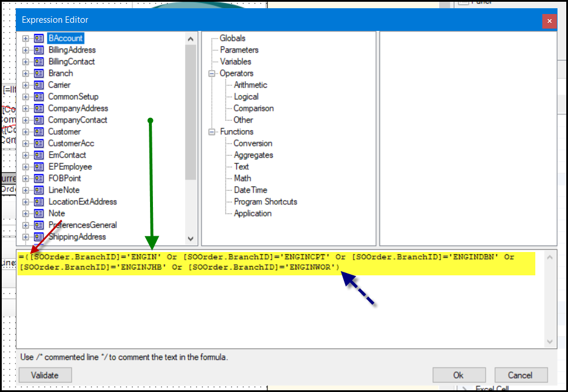Image resolution: width=568 pixels, height=392 pixels.
Task: Select Arithmetic under Operators
Action: (x=250, y=85)
